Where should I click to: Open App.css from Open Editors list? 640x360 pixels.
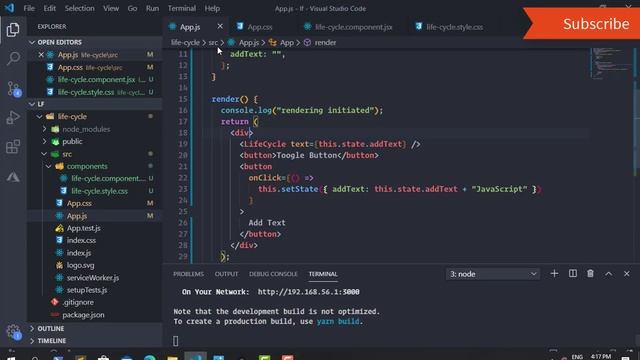[95, 67]
